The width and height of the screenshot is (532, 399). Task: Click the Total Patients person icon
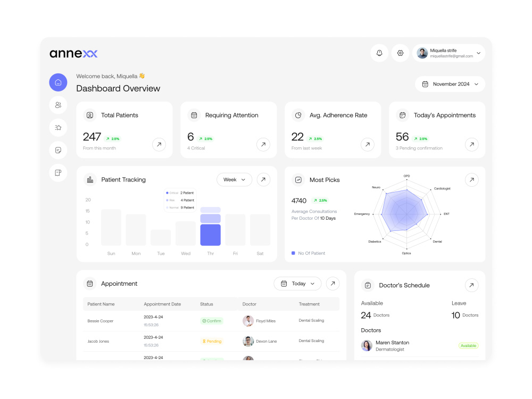90,115
